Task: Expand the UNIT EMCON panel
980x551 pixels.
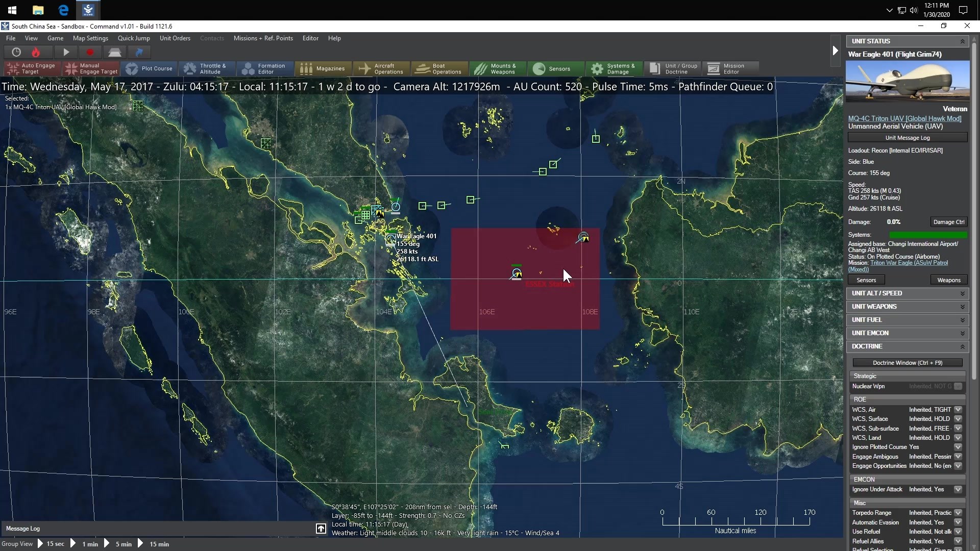Action: coord(962,333)
